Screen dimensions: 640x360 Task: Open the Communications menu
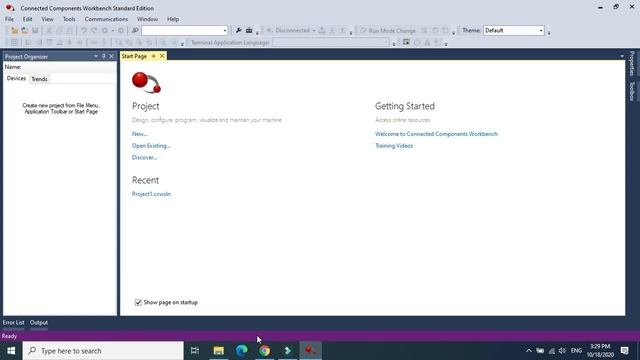pos(106,19)
